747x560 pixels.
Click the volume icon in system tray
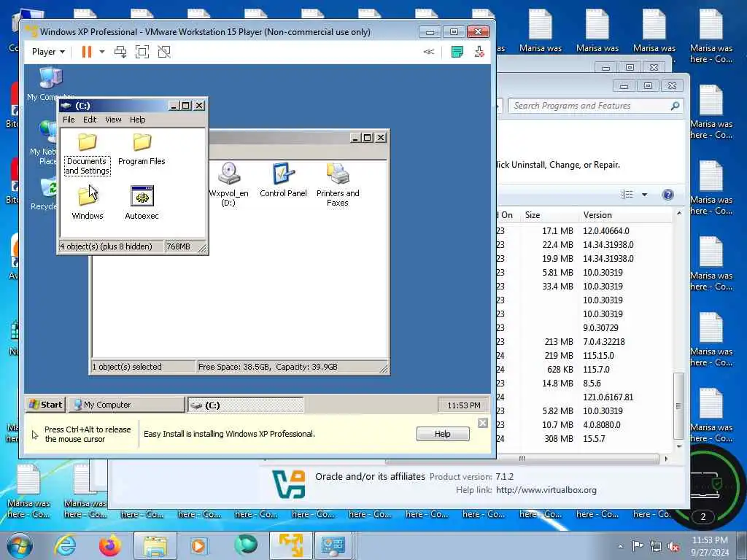point(673,547)
